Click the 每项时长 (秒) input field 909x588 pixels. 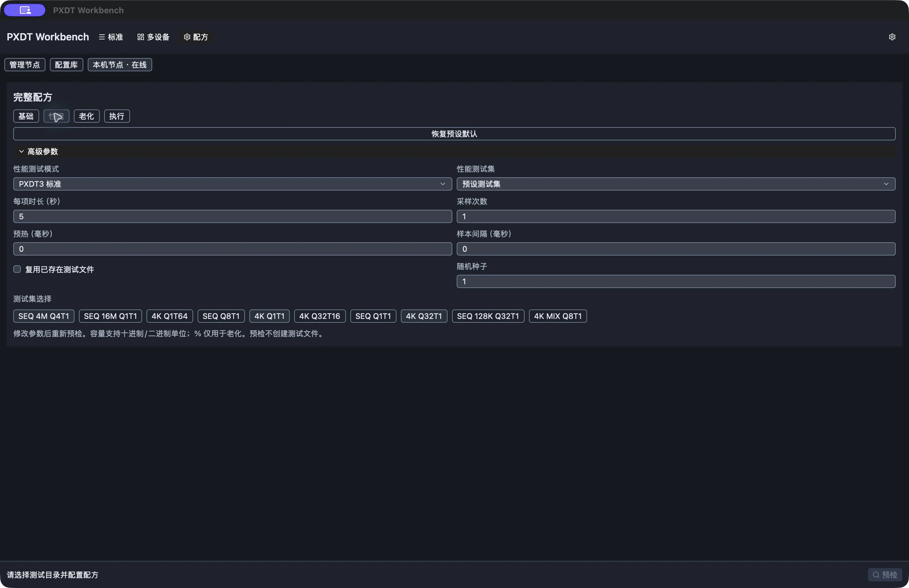point(233,216)
